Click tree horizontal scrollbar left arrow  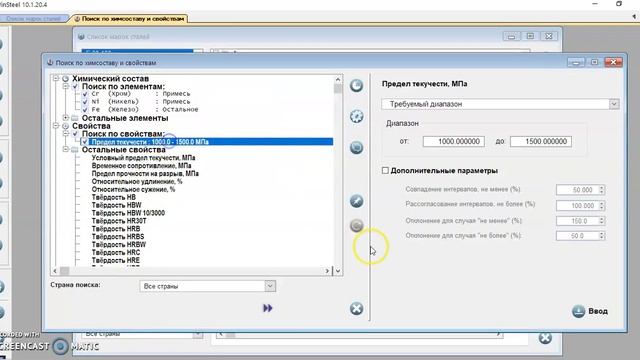coord(55,271)
